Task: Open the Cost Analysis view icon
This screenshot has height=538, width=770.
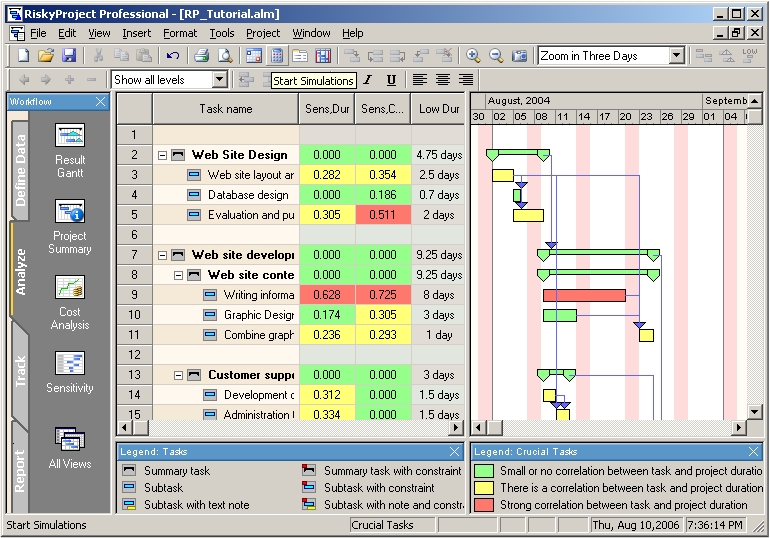Action: (x=70, y=287)
